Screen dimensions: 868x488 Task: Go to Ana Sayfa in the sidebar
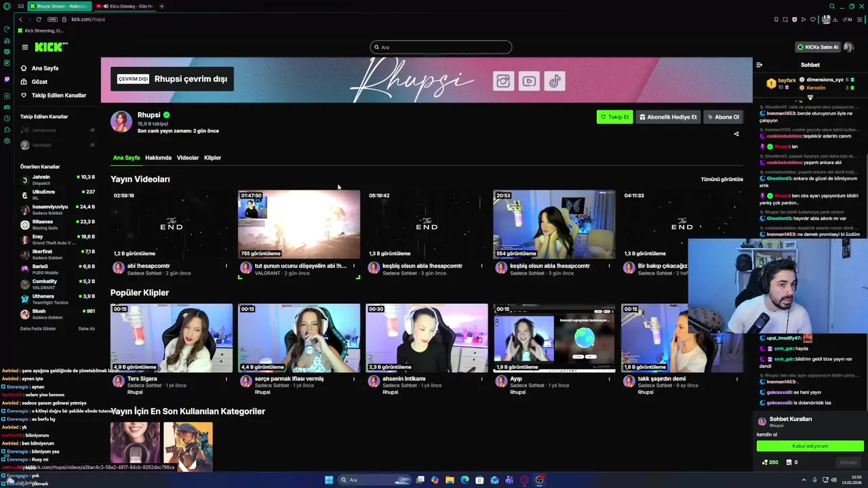point(45,68)
